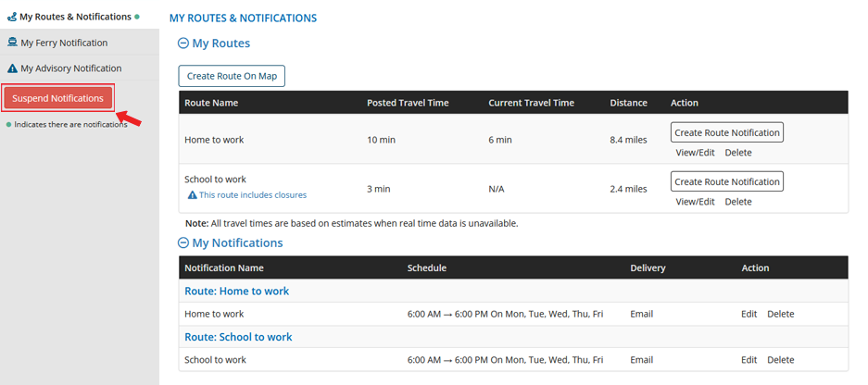Viewport: 868px width, 385px height.
Task: Click the closure warning icon under School to work
Action: [192, 195]
